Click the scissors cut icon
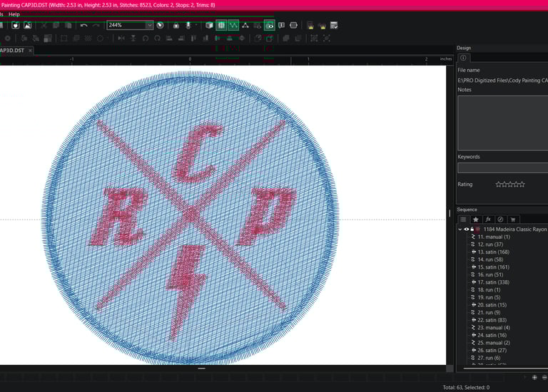This screenshot has width=548, height=392. [x=44, y=25]
